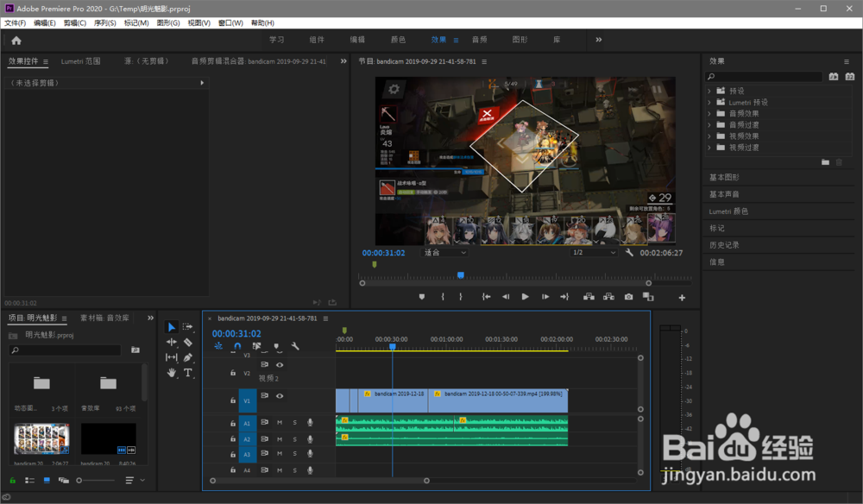This screenshot has width=863, height=504.
Task: Expand the 视频效果 effects folder
Action: point(710,136)
